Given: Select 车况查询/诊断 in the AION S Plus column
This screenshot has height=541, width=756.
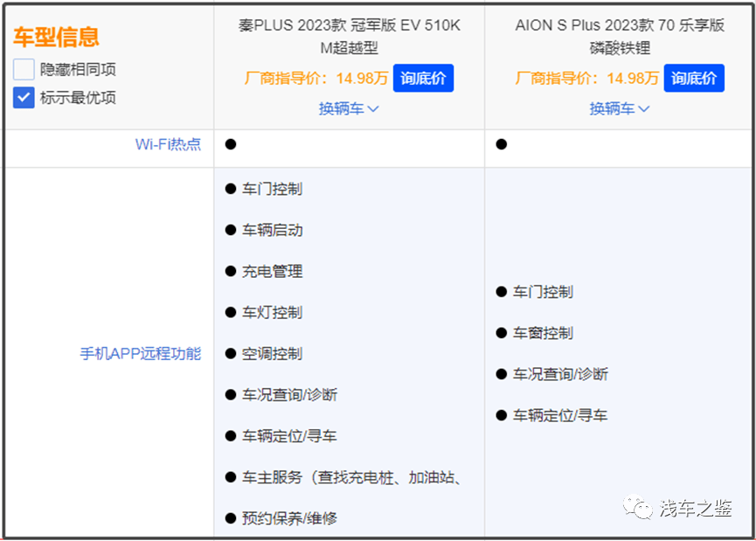Looking at the screenshot, I should click(561, 374).
